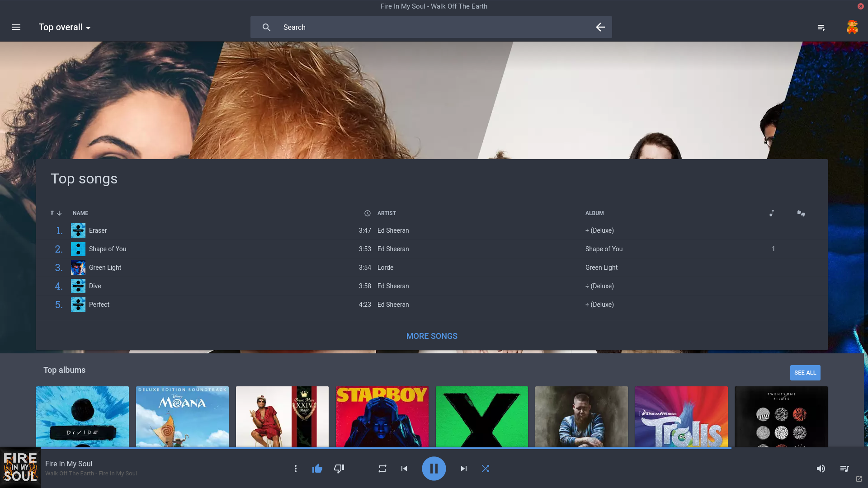Image resolution: width=868 pixels, height=488 pixels.
Task: Sort by the ALBUM column header
Action: tap(594, 213)
